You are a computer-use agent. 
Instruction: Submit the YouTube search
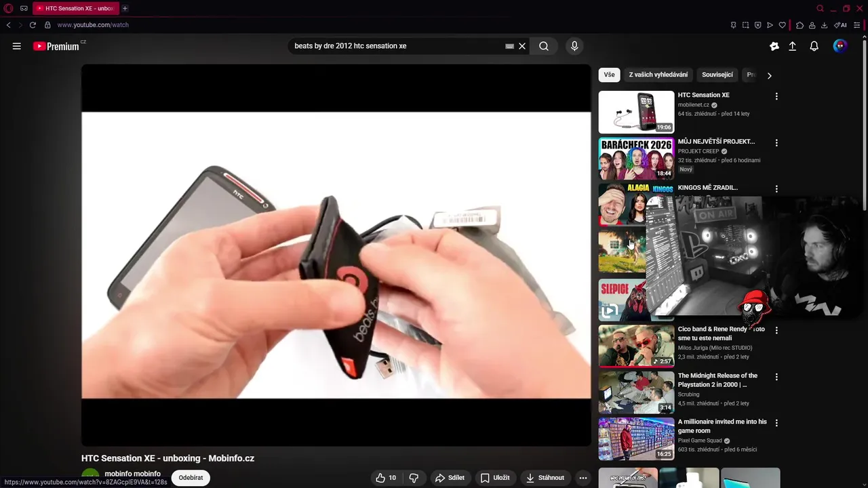tap(544, 46)
